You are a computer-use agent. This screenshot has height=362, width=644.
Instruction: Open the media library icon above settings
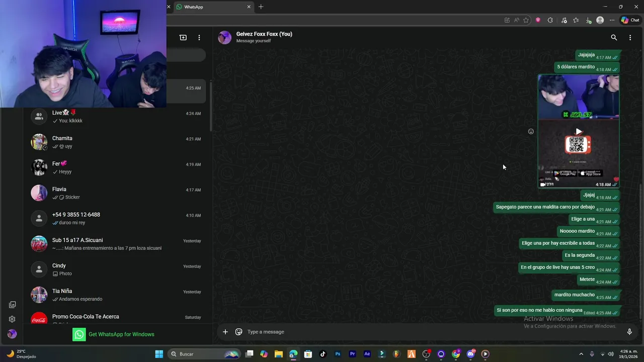click(x=12, y=305)
